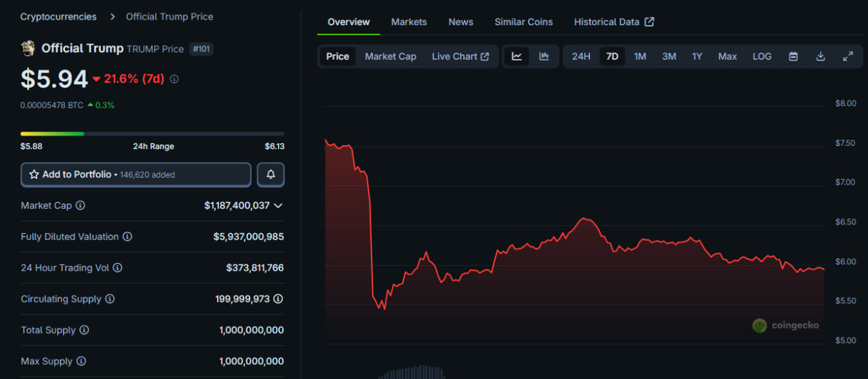Image resolution: width=868 pixels, height=379 pixels.
Task: Expand the Market Cap value chevron
Action: 278,205
